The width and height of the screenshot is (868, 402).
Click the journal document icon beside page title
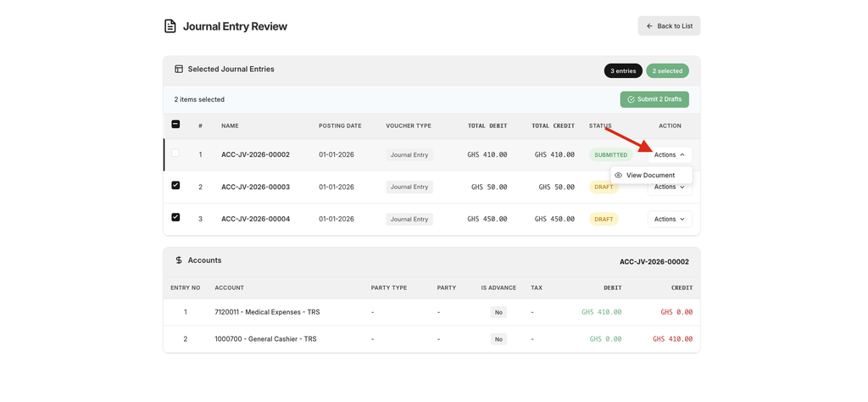pos(170,26)
